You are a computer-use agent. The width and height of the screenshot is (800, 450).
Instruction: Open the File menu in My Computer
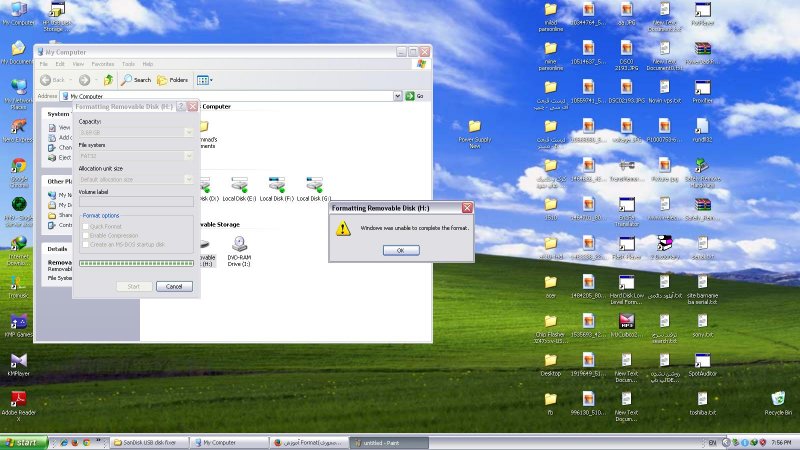[44, 64]
